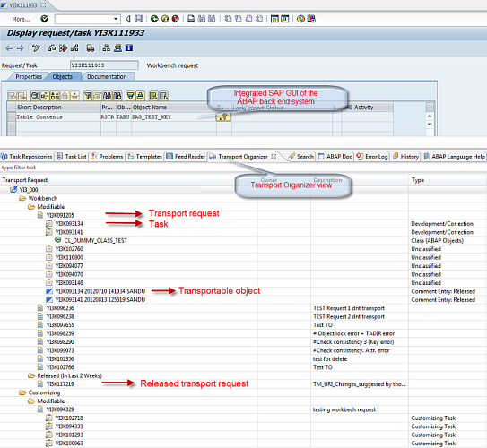This screenshot has height=448, width=487.
Task: Click the green Back icon
Action: point(154,19)
